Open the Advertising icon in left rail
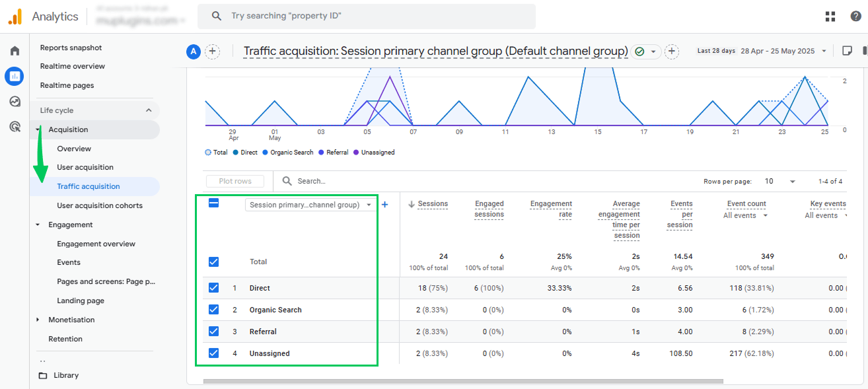 click(15, 126)
